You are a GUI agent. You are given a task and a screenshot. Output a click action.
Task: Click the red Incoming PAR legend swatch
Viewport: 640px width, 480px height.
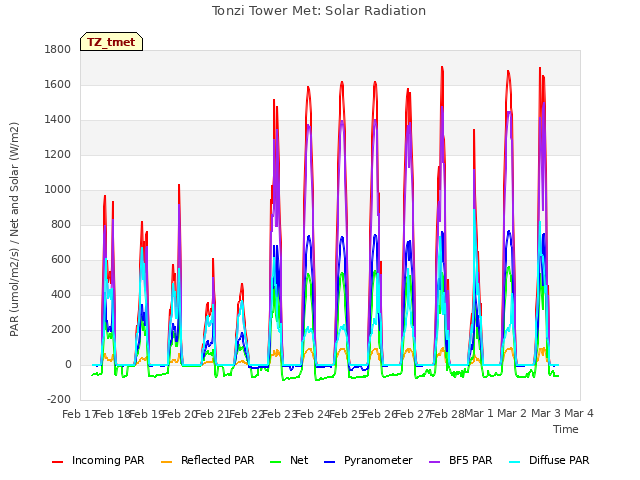click(x=58, y=462)
